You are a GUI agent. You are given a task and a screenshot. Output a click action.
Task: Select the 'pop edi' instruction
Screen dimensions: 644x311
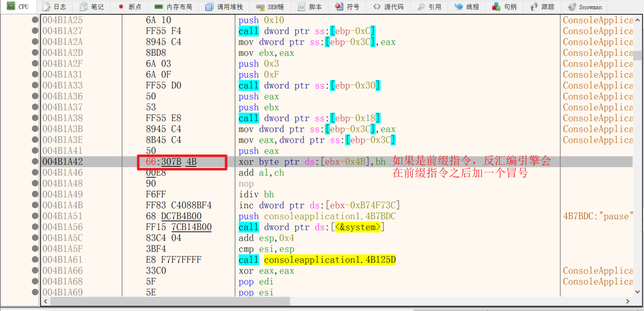click(x=256, y=281)
